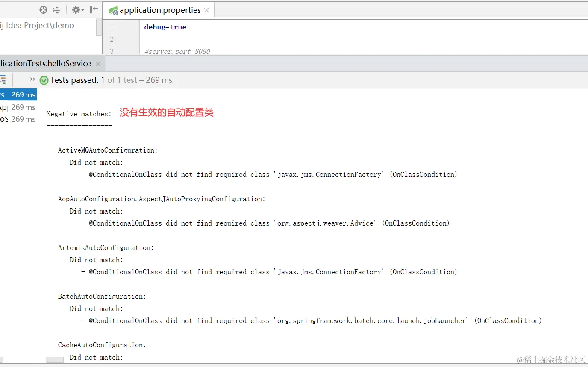Image resolution: width=588 pixels, height=367 pixels.
Task: Click the Project panel vertical scrollbar thumb
Action: (99, 27)
